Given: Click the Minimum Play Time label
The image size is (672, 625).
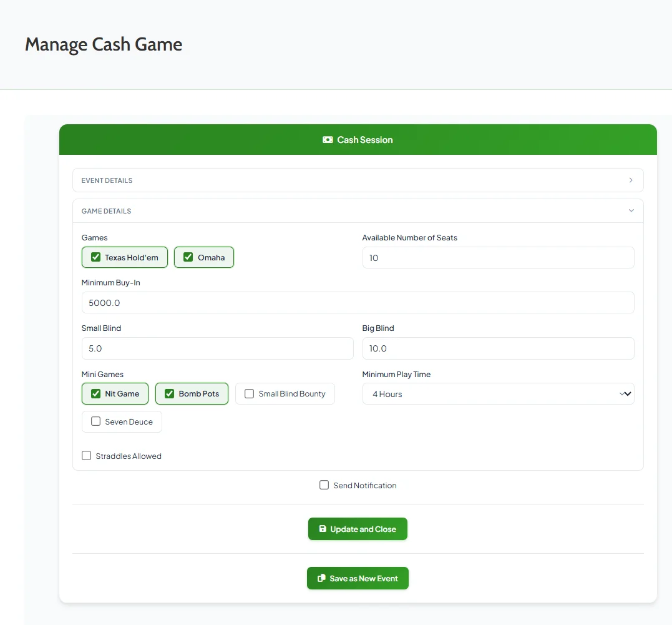Looking at the screenshot, I should coord(396,375).
